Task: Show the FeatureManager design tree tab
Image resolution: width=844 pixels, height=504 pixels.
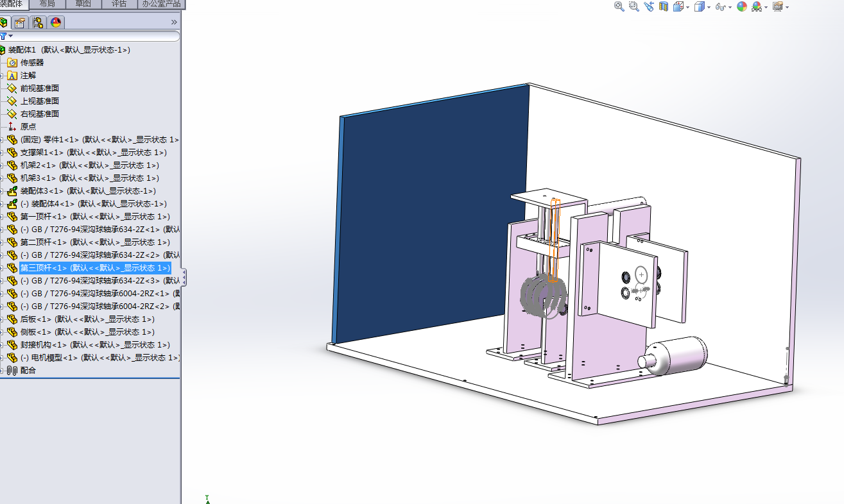Action: tap(4, 22)
